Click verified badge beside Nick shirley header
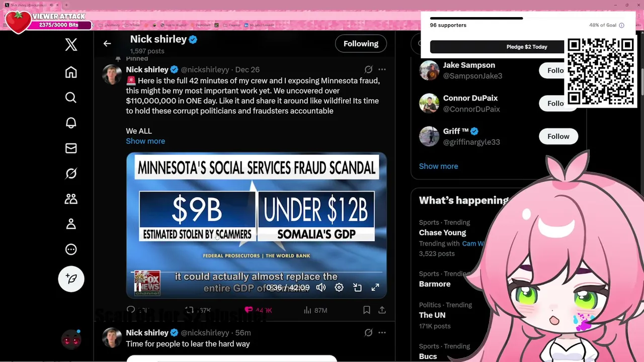Image resolution: width=644 pixels, height=362 pixels. pos(193,39)
